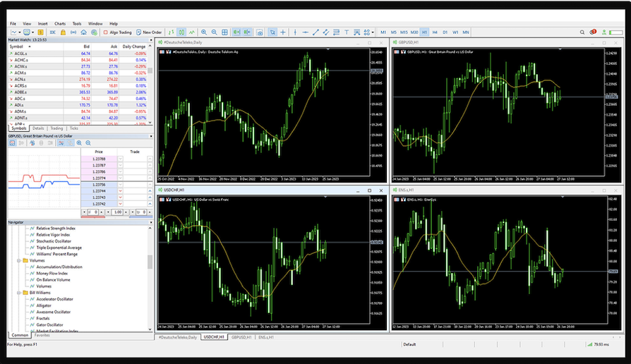The image size is (631, 364).
Task: Click the Algo Trading button
Action: pos(117,32)
